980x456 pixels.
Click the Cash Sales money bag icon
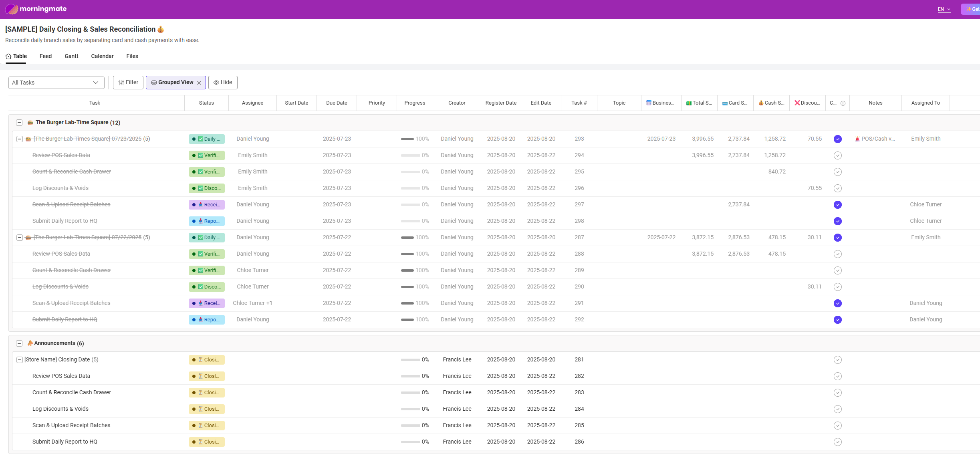(761, 103)
